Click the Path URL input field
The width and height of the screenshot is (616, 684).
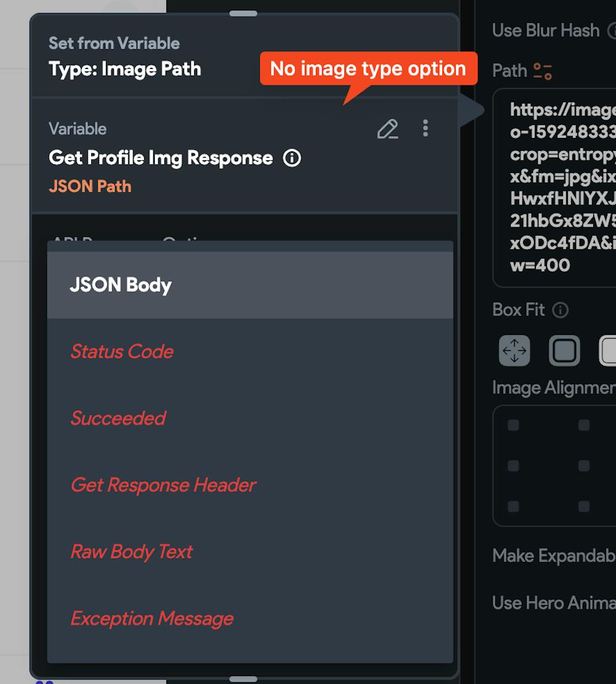pyautogui.click(x=554, y=188)
